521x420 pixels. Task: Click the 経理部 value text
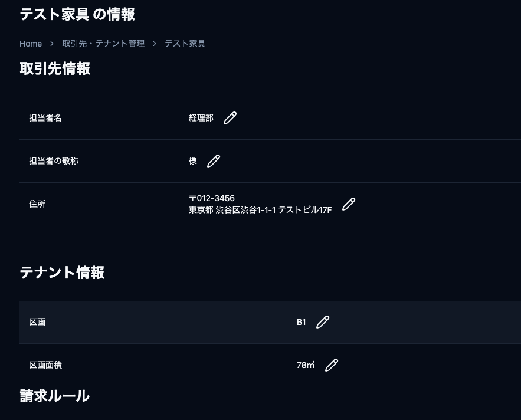pos(201,118)
